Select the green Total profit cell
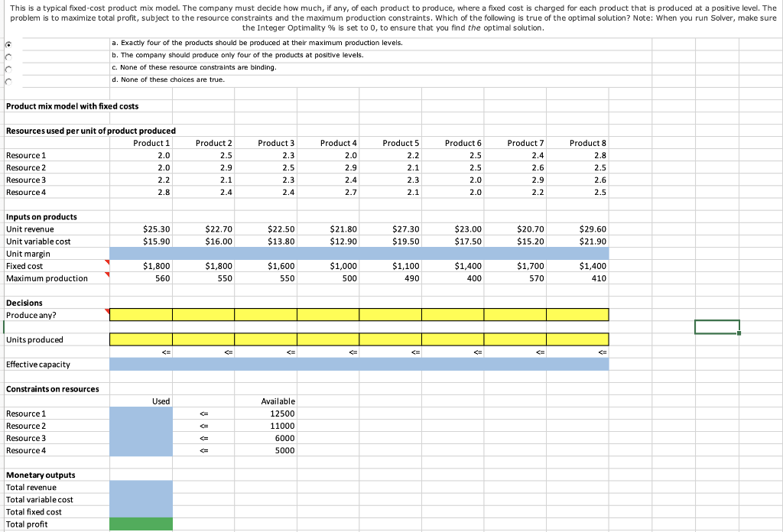Image resolution: width=783 pixels, height=532 pixels. [x=141, y=525]
